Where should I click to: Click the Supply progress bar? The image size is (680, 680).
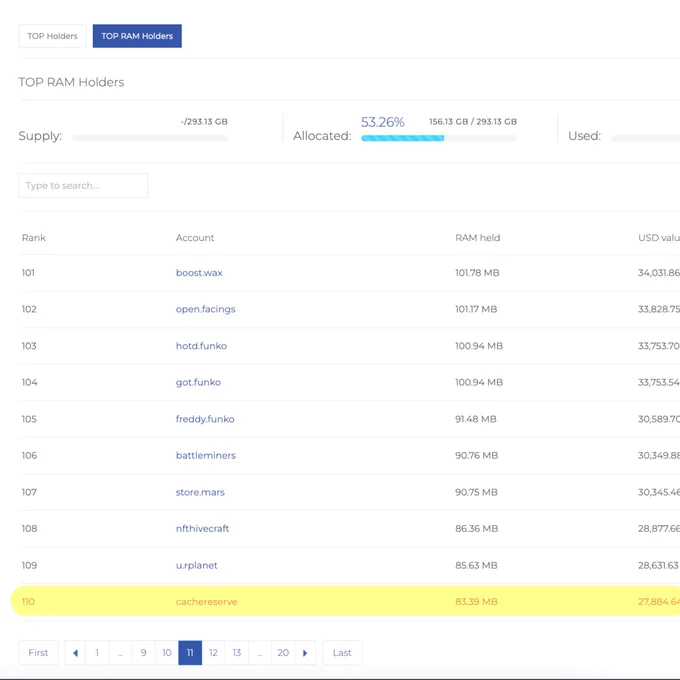pos(150,138)
